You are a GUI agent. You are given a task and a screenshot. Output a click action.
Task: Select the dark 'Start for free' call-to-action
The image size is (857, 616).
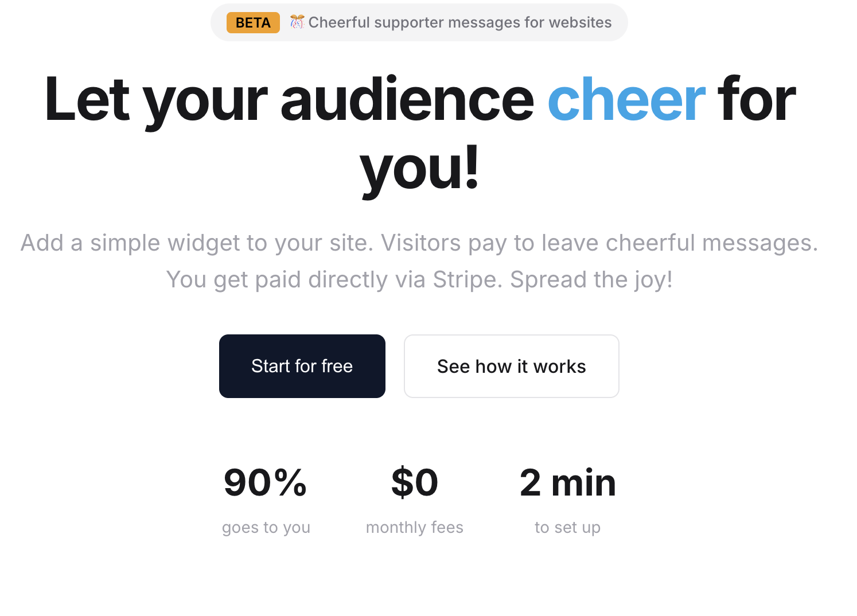(x=302, y=366)
